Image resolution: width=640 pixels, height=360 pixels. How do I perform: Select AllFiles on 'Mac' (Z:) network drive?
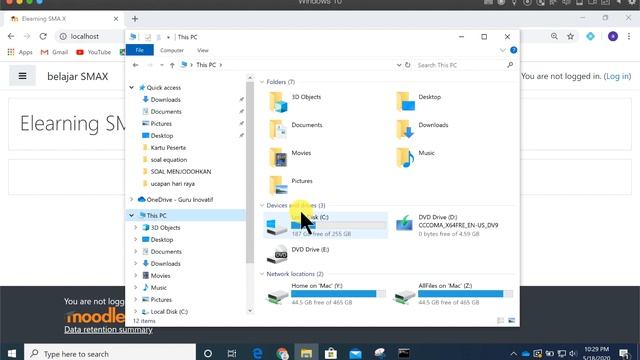click(x=453, y=294)
